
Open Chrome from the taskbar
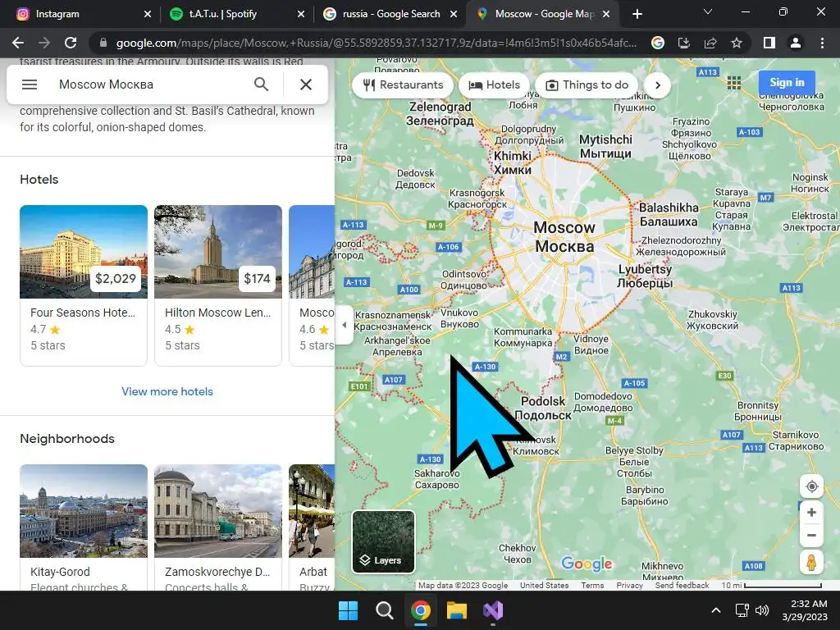tap(421, 610)
